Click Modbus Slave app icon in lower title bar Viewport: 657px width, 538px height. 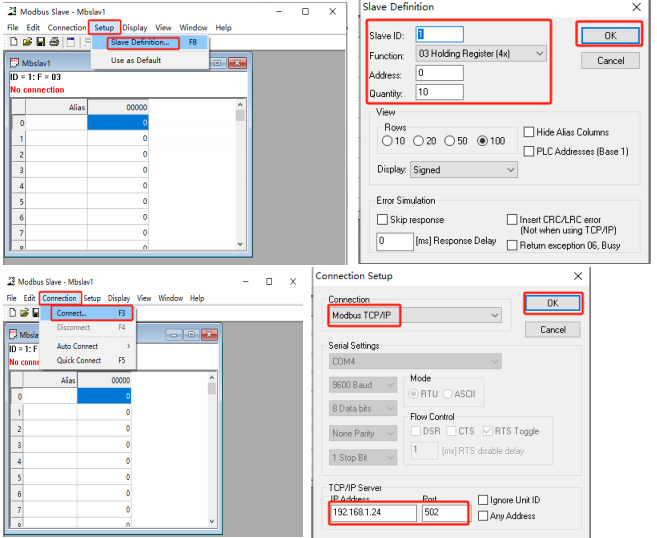pos(11,281)
